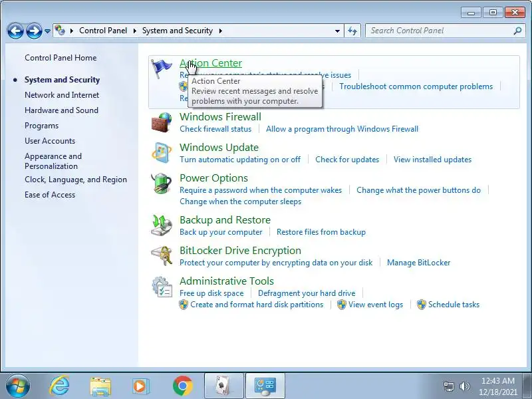Click the Backup and Restore icon
This screenshot has width=532, height=399.
click(x=162, y=225)
